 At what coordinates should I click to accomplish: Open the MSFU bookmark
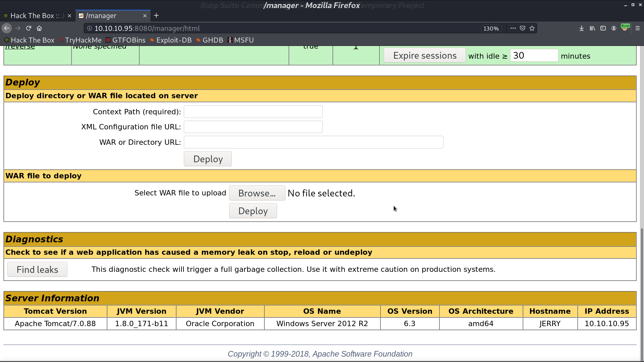point(240,40)
